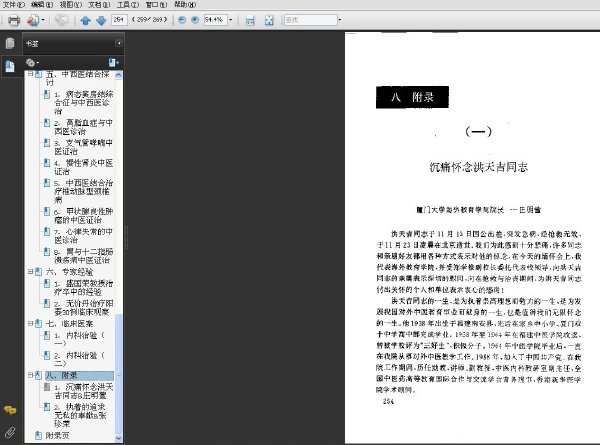Collapse the 七、临床医案 bookmark node
The image size is (600, 445).
[30, 324]
